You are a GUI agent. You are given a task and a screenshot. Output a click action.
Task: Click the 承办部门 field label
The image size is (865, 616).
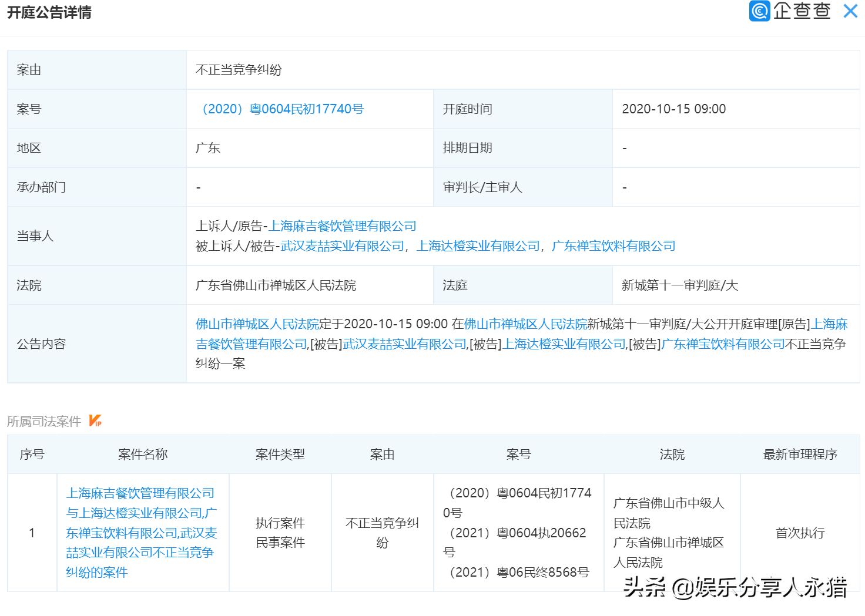pos(41,187)
